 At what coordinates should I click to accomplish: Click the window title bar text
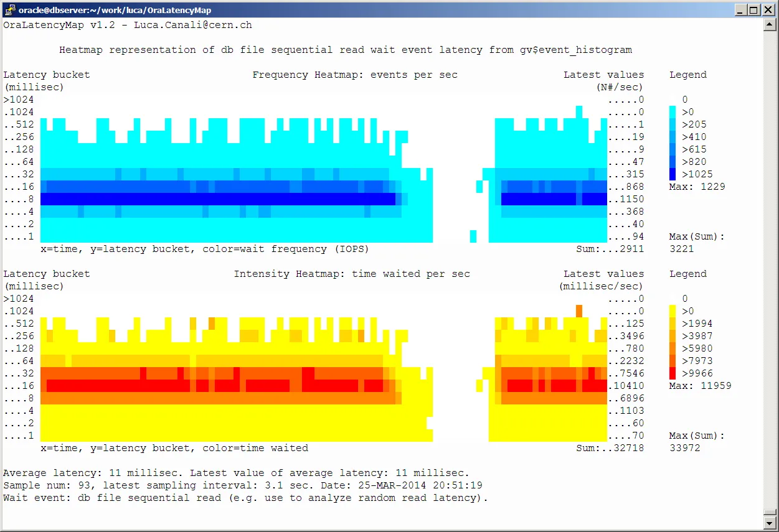pos(115,10)
